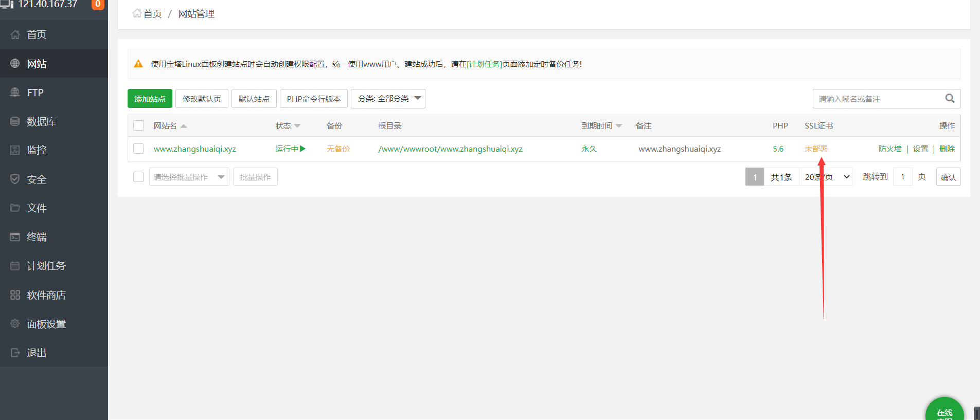Click the 修改默认页 button

tap(202, 99)
